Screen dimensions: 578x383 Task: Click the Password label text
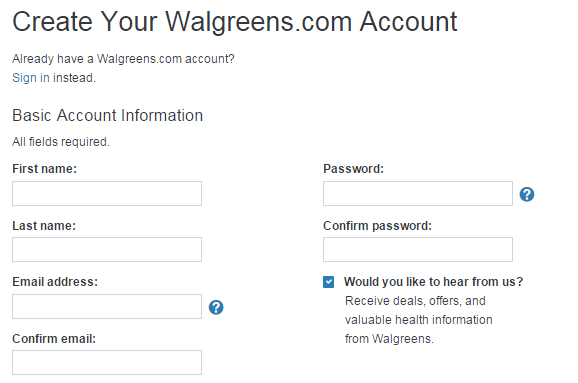coord(354,169)
